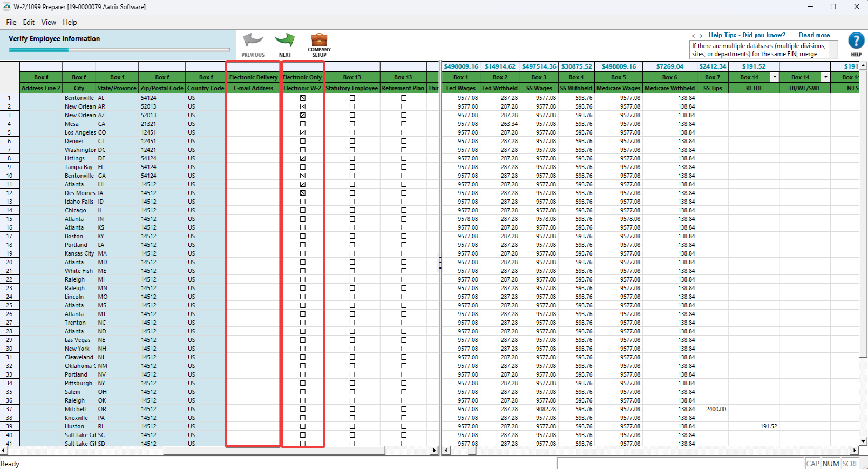The height and width of the screenshot is (469, 868).
Task: Click the Verify Employee Information progress bar
Action: point(119,50)
